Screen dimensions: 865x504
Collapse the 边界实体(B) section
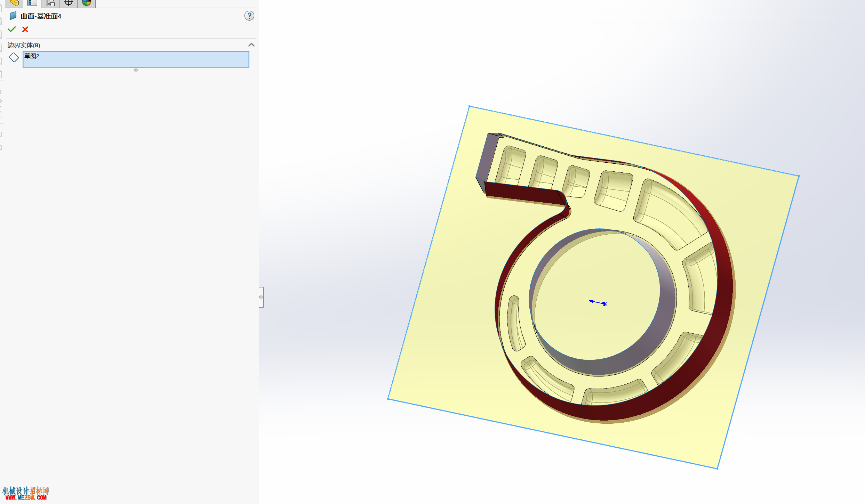(251, 45)
